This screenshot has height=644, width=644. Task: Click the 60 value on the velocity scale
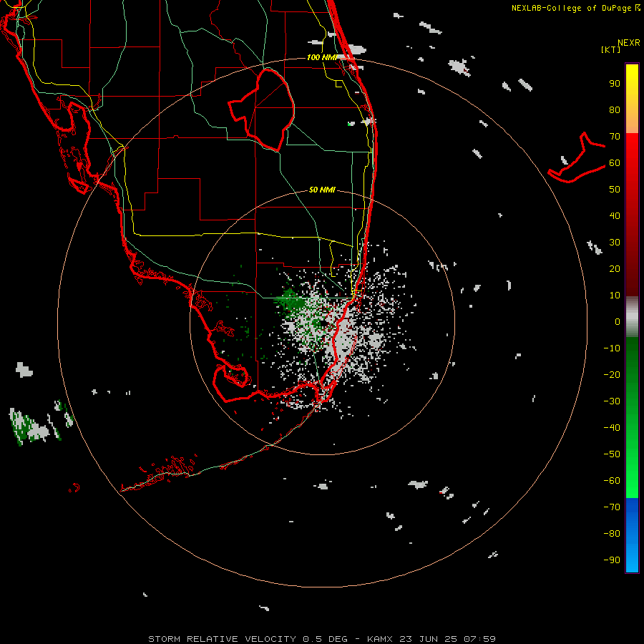pos(615,163)
